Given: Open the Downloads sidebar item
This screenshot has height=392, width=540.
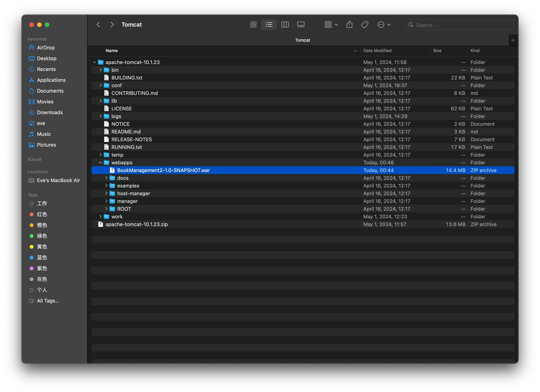Looking at the screenshot, I should coord(50,112).
